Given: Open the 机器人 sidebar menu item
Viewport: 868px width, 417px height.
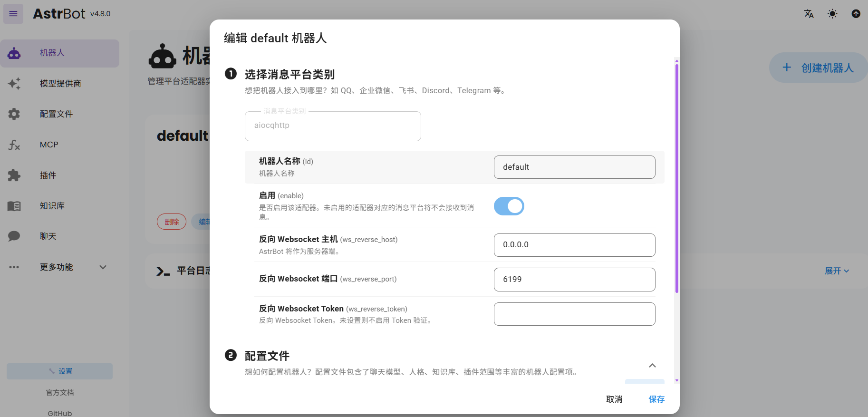Looking at the screenshot, I should (60, 53).
